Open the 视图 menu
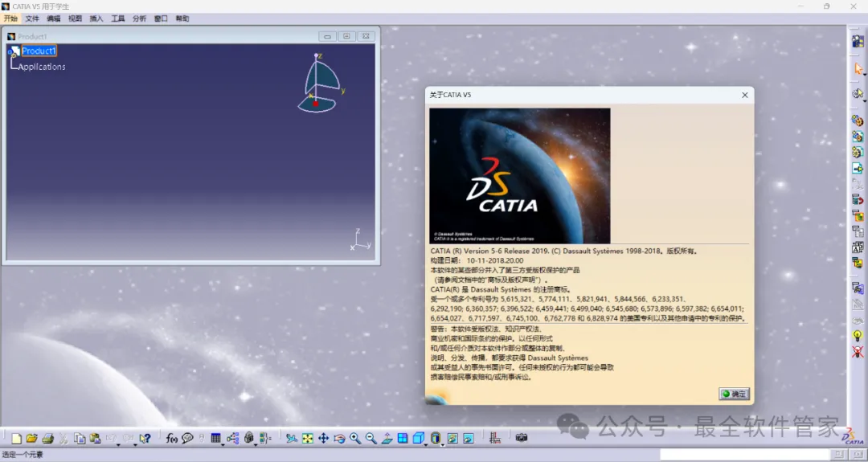This screenshot has width=868, height=462. [75, 18]
